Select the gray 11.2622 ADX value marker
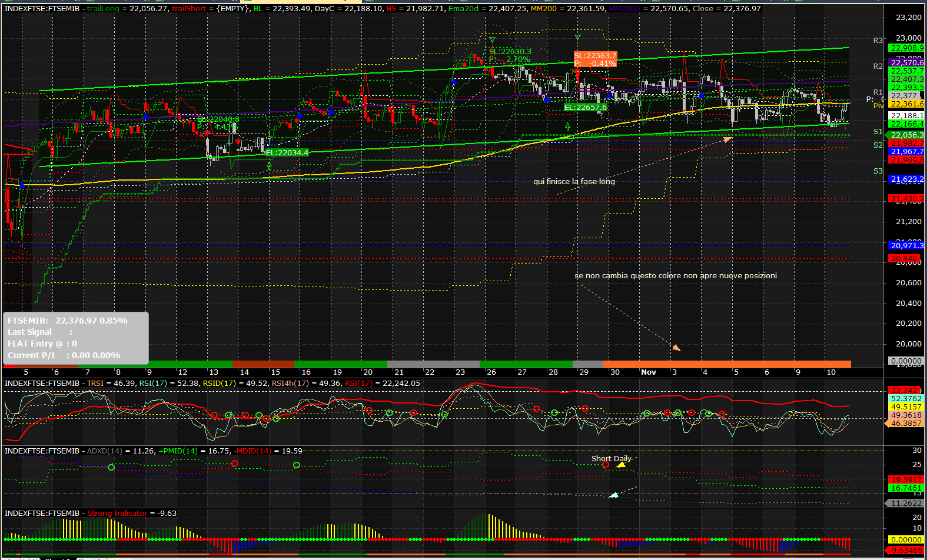 pos(905,503)
